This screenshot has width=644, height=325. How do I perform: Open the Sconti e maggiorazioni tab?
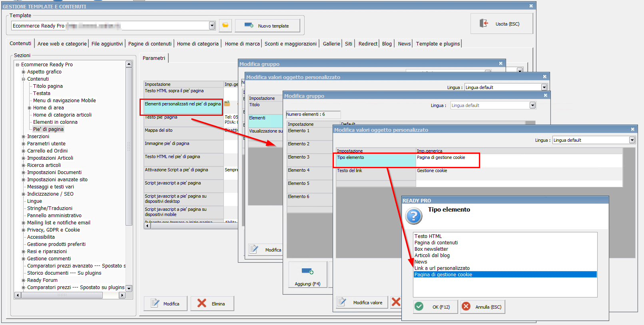pos(290,44)
